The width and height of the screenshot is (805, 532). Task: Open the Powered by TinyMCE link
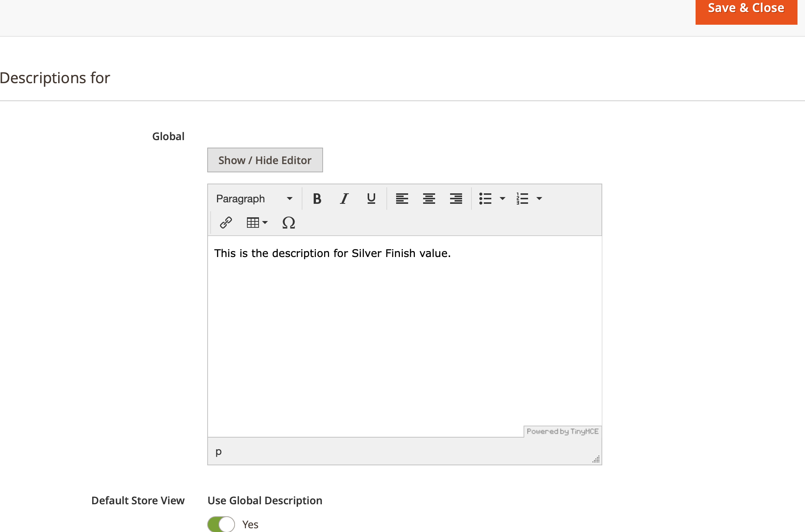[x=563, y=431]
